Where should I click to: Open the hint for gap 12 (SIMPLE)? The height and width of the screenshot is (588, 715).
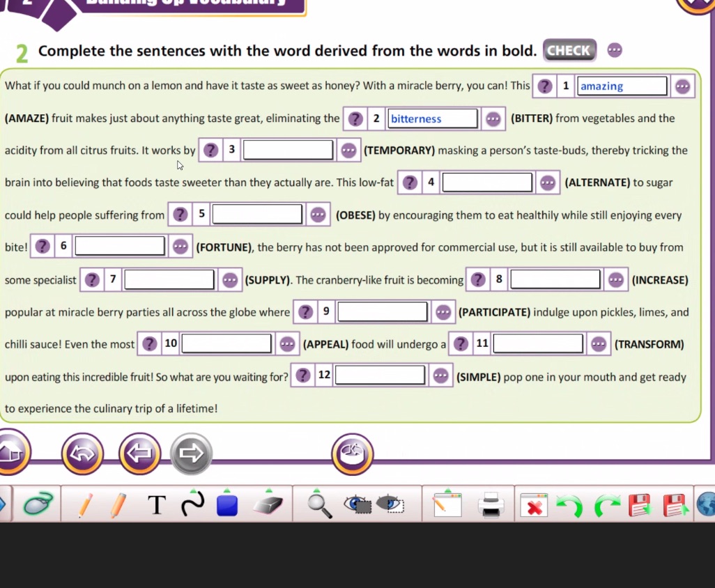pyautogui.click(x=302, y=376)
